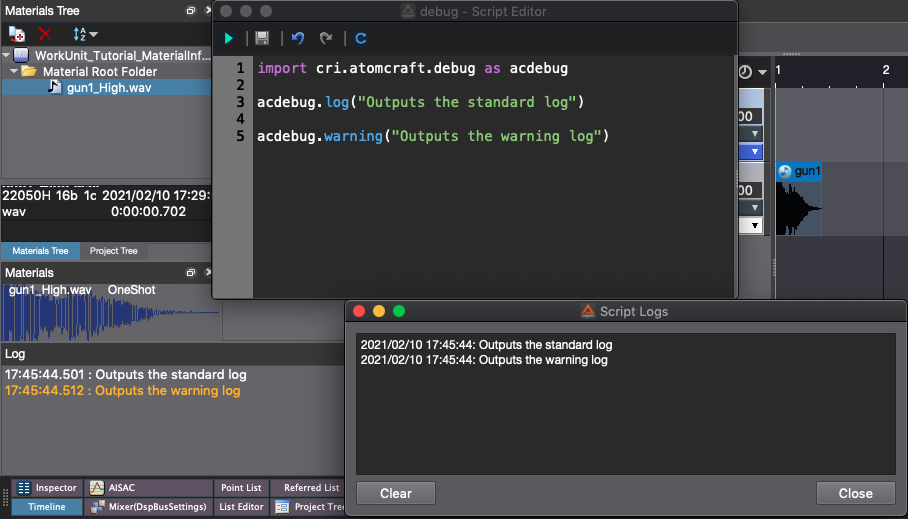The image size is (908, 519).
Task: Float the Materials panel
Action: pos(190,272)
